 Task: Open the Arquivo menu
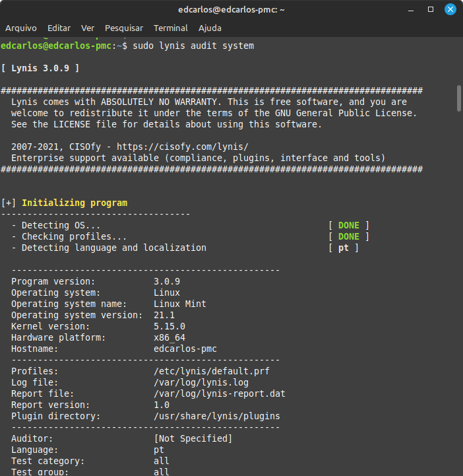click(x=20, y=28)
